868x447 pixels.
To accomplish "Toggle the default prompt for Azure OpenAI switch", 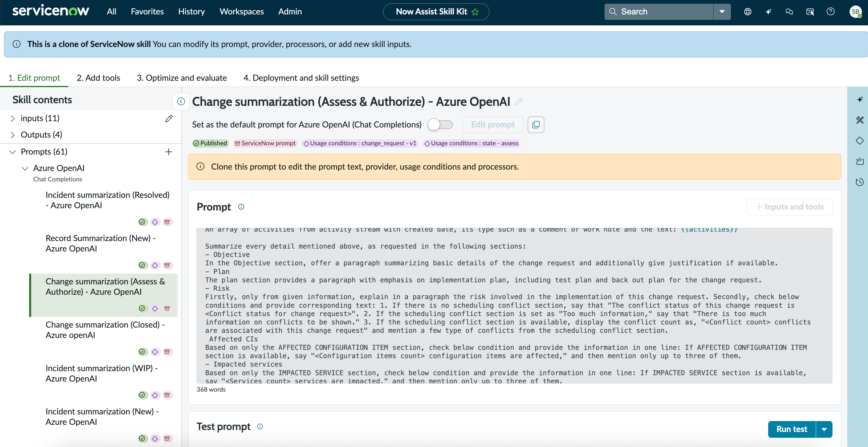I will click(440, 125).
